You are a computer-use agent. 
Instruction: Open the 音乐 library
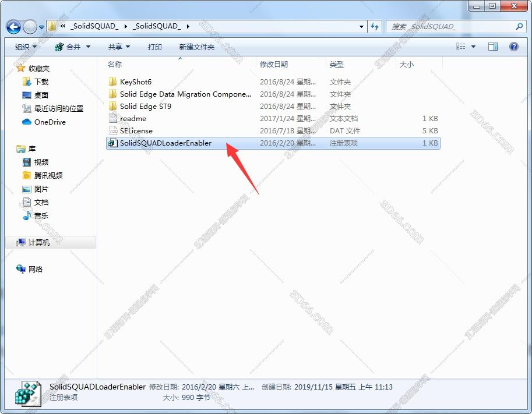click(36, 215)
